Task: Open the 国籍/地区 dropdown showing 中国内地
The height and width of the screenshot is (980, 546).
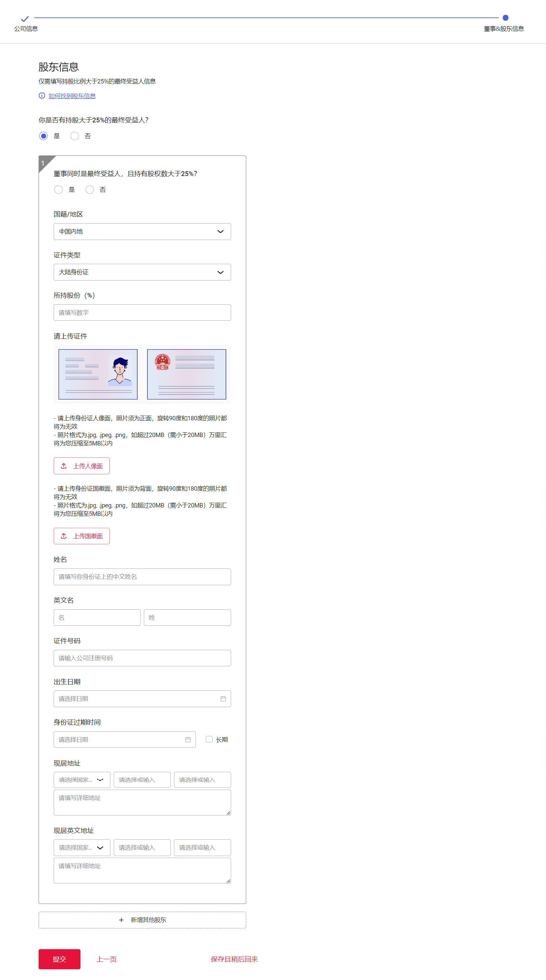Action: [142, 231]
